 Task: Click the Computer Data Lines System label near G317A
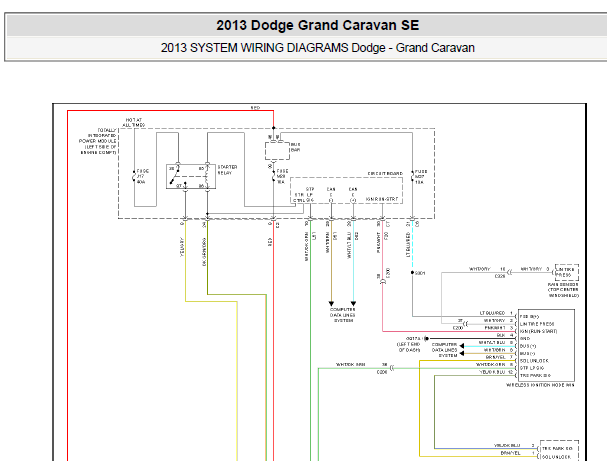[444, 350]
